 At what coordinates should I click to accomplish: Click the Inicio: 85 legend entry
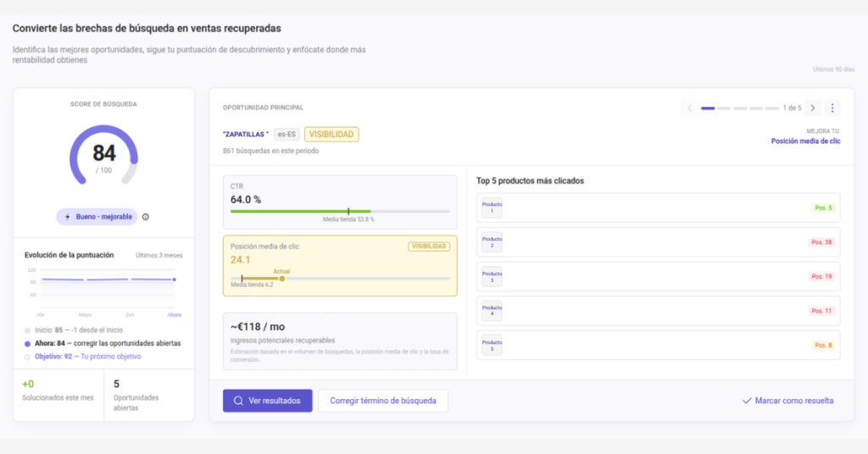coord(79,330)
